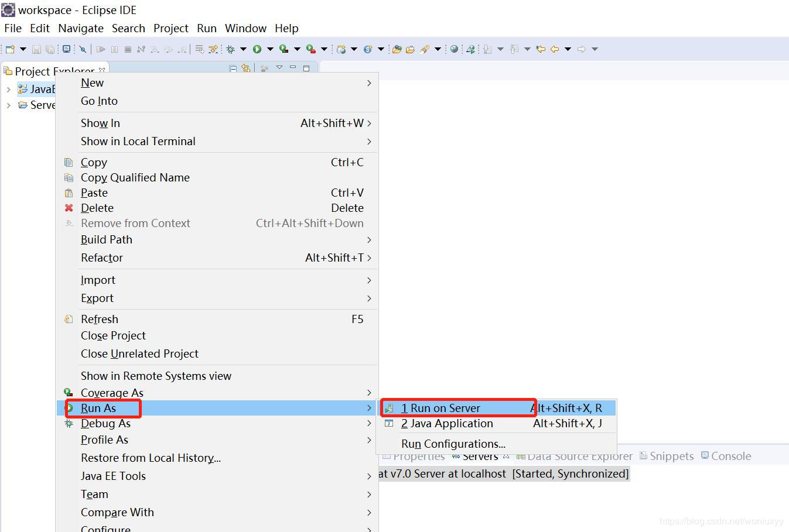Open the Project menu

(171, 28)
